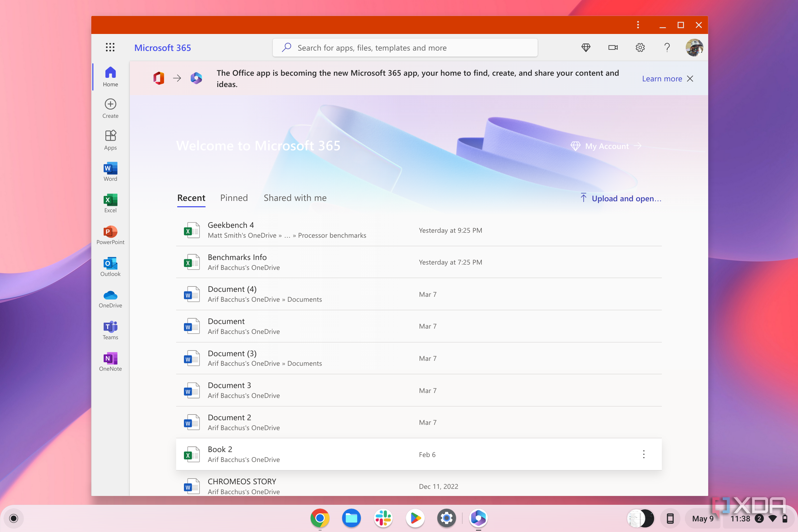Dismiss the Office app banner
This screenshot has width=798, height=532.
pyautogui.click(x=690, y=79)
